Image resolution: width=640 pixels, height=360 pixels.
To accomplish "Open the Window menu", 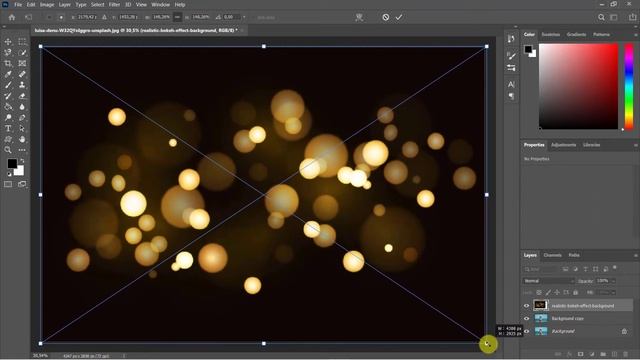I will pos(160,4).
